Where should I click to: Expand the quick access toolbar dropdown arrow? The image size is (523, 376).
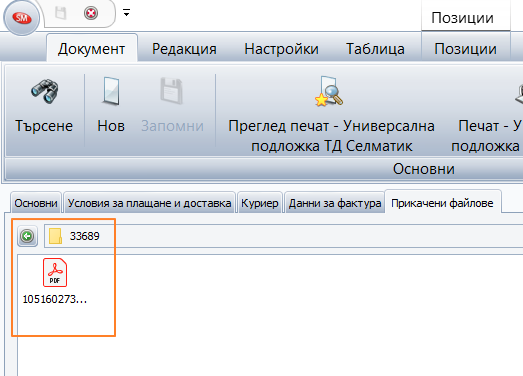(126, 13)
